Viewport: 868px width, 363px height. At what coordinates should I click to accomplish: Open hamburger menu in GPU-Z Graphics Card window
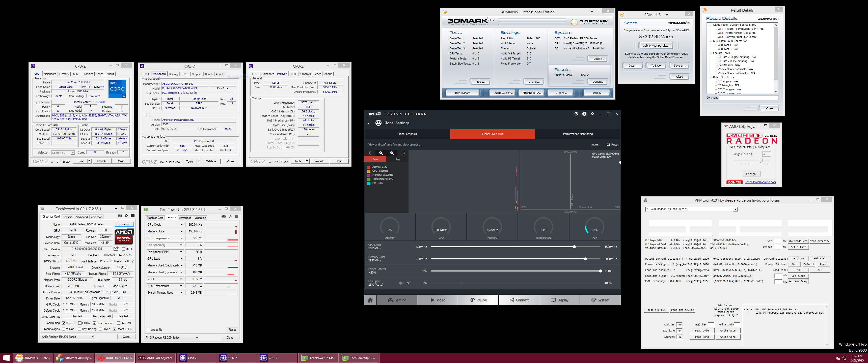pyautogui.click(x=133, y=216)
